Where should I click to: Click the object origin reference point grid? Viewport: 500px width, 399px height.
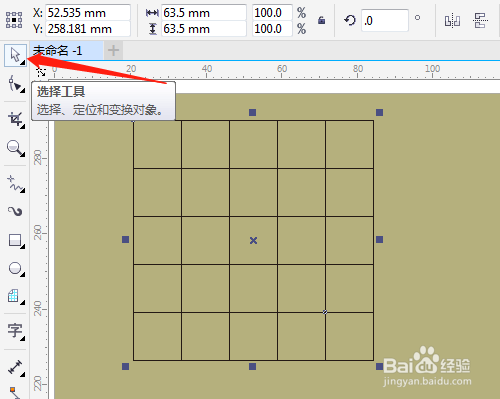coord(14,20)
